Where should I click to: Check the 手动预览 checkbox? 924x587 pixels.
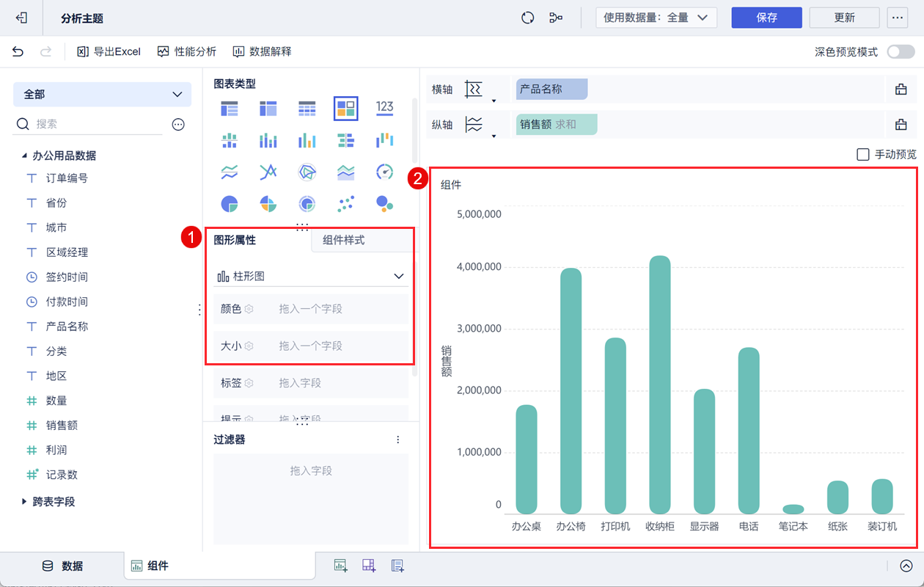tap(863, 154)
